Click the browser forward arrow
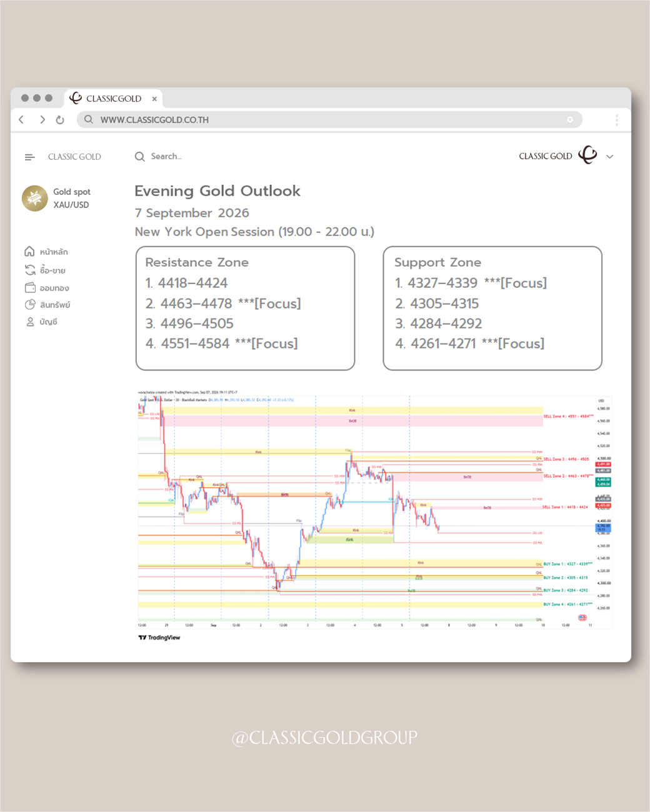The height and width of the screenshot is (812, 650). coord(42,119)
